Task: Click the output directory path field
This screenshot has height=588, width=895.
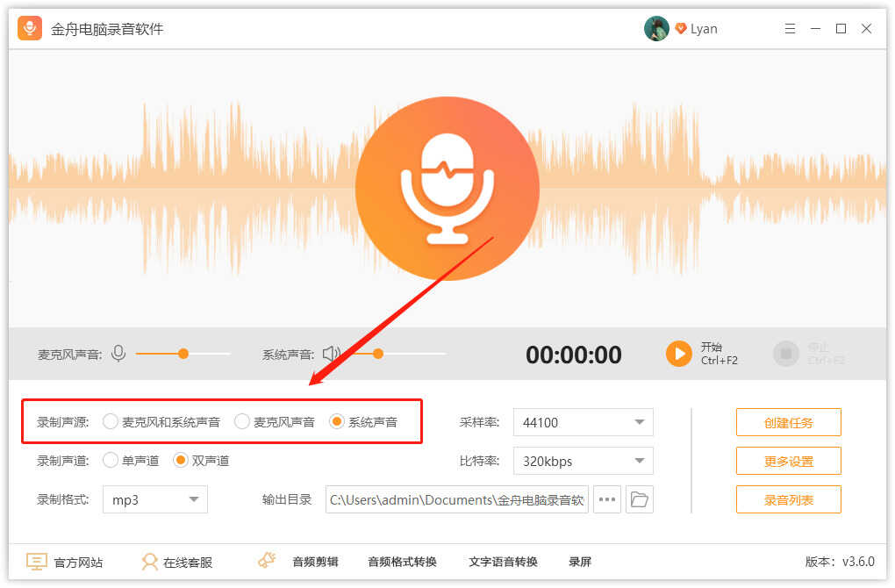Action: [456, 499]
